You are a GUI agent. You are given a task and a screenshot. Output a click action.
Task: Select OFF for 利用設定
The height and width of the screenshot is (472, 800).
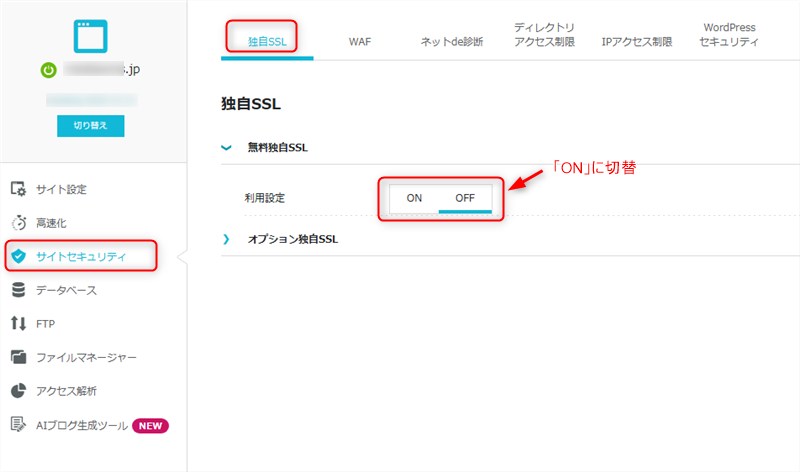465,198
